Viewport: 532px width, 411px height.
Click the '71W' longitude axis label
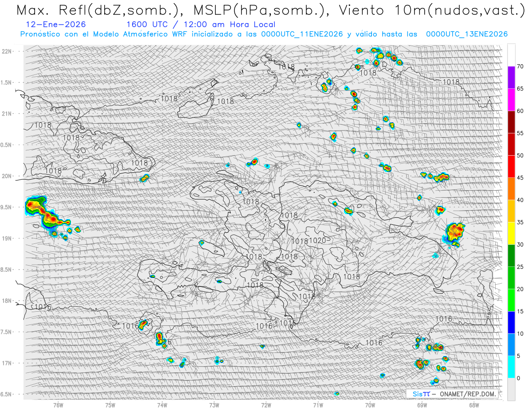318,405
